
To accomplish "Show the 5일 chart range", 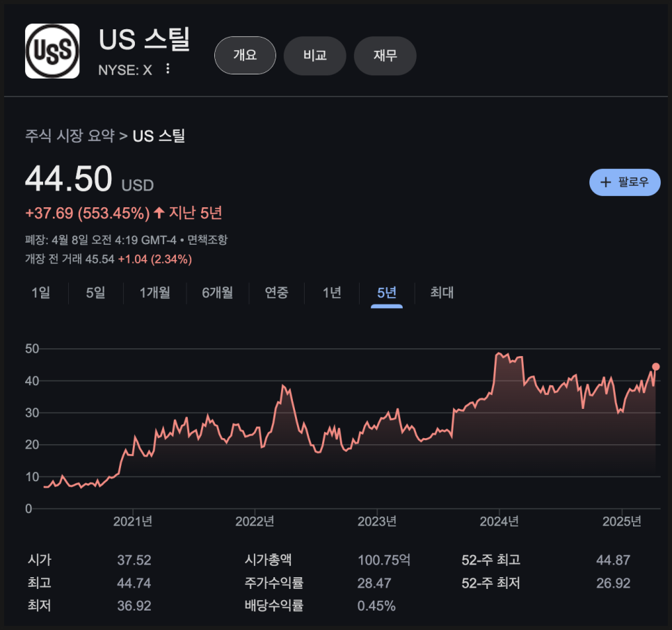I will pyautogui.click(x=95, y=293).
